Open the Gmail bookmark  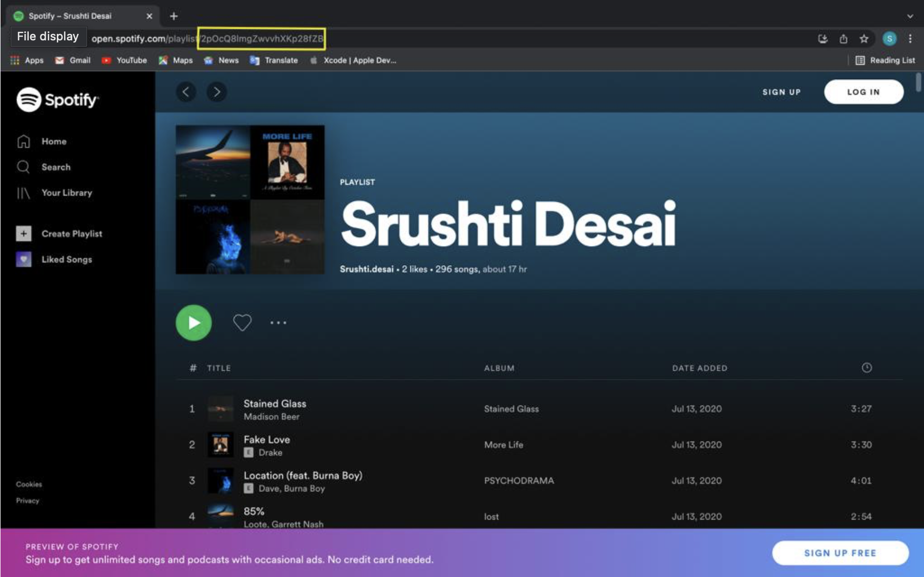coord(73,60)
